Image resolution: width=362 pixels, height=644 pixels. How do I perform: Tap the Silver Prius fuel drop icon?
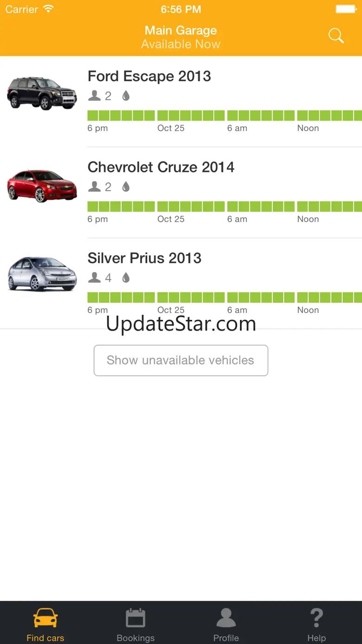tap(126, 278)
